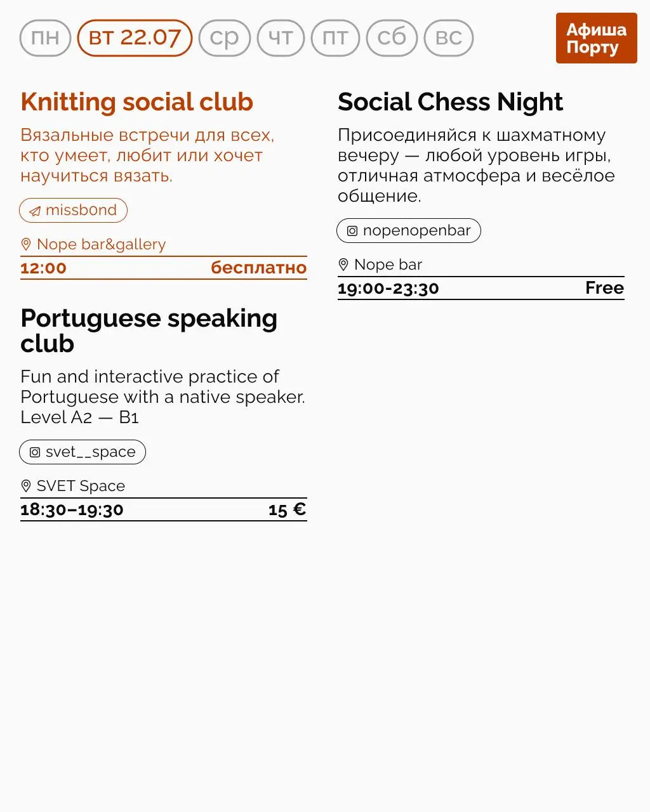Click the nopenopenbar Instagram handle
This screenshot has width=650, height=812.
pos(416,231)
